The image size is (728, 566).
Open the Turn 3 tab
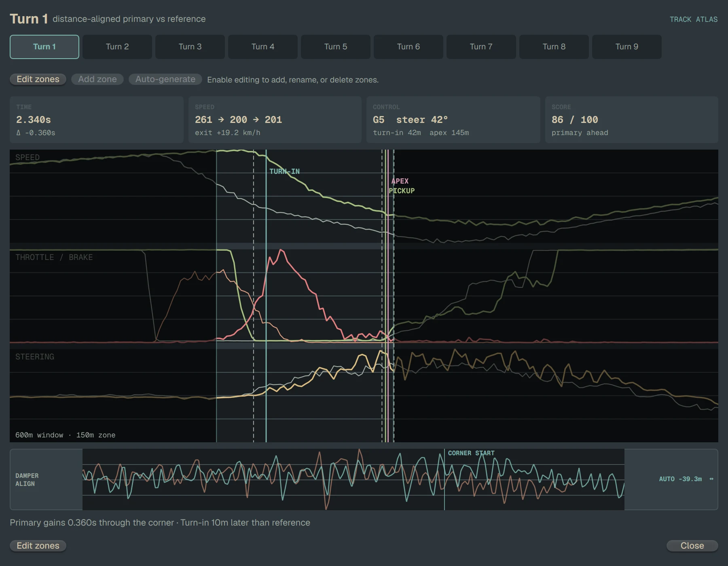(x=190, y=47)
